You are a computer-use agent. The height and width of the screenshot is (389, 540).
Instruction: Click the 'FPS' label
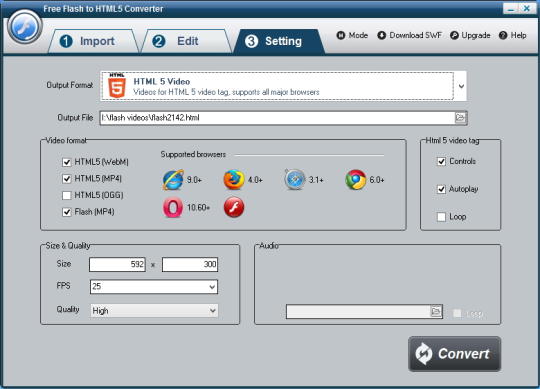[x=63, y=286]
